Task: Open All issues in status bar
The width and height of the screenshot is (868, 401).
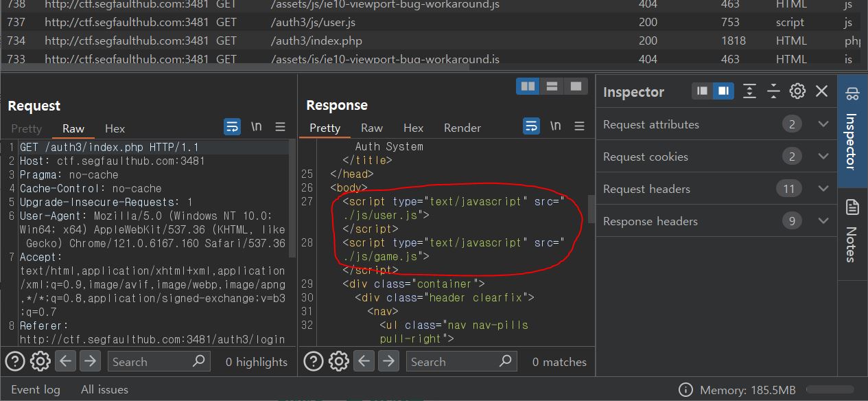Action: tap(104, 389)
